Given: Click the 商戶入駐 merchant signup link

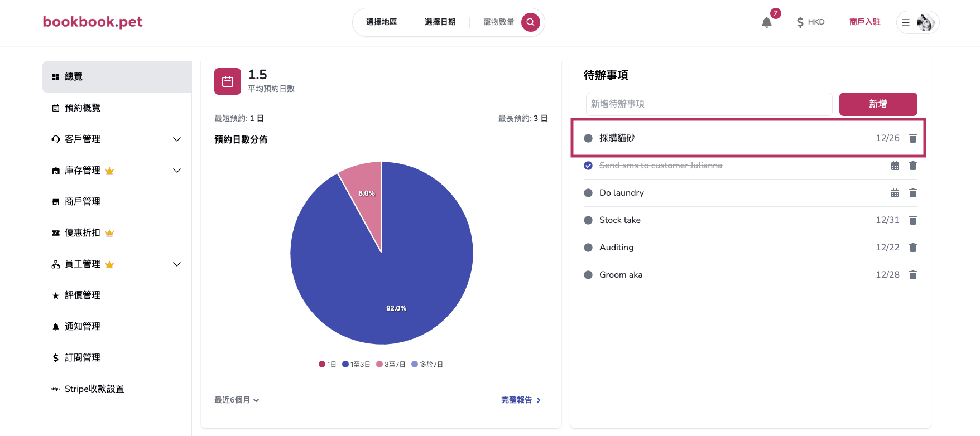Looking at the screenshot, I should tap(865, 22).
